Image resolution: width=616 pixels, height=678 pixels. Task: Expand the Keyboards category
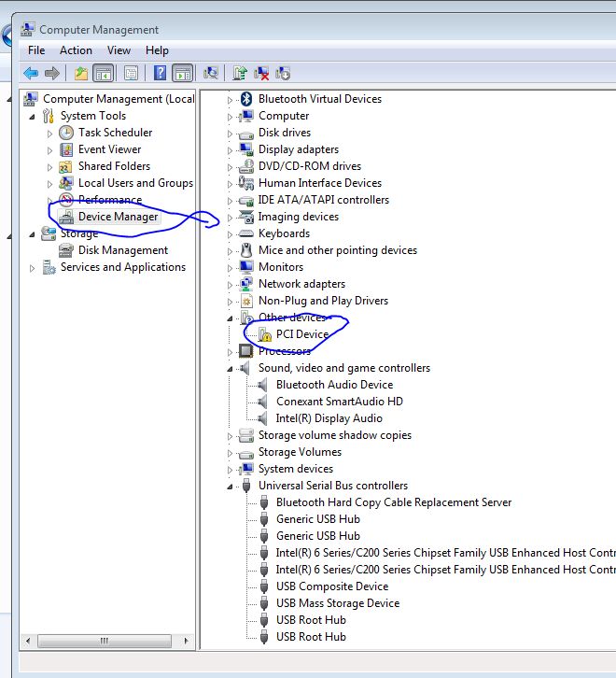click(x=230, y=234)
